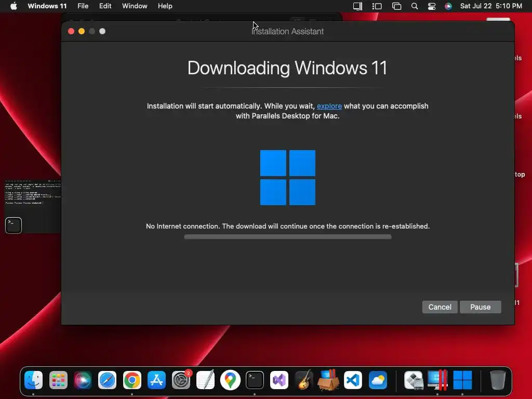Open the Help menu
This screenshot has height=399, width=532.
[165, 6]
